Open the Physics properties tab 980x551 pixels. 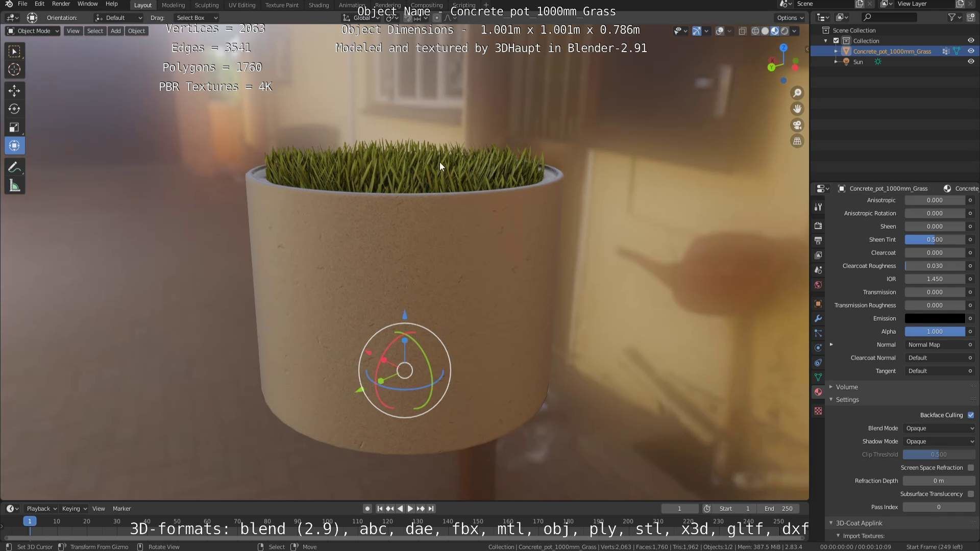click(x=818, y=348)
